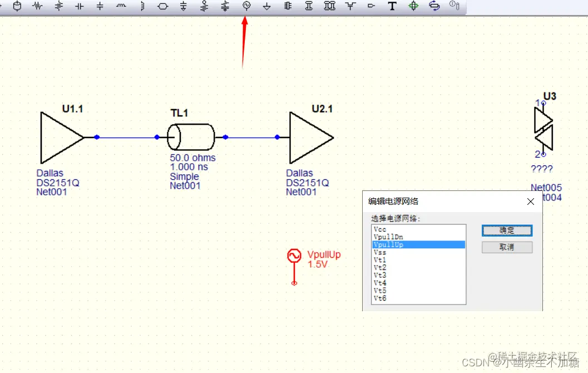This screenshot has width=588, height=373.
Task: Select the Y-shaped via tool
Action: [x=350, y=6]
